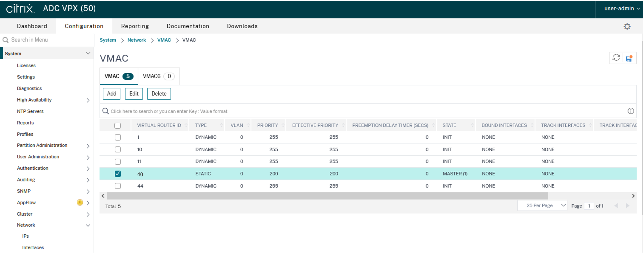Open the settings gear icon
644x253 pixels.
tap(627, 26)
